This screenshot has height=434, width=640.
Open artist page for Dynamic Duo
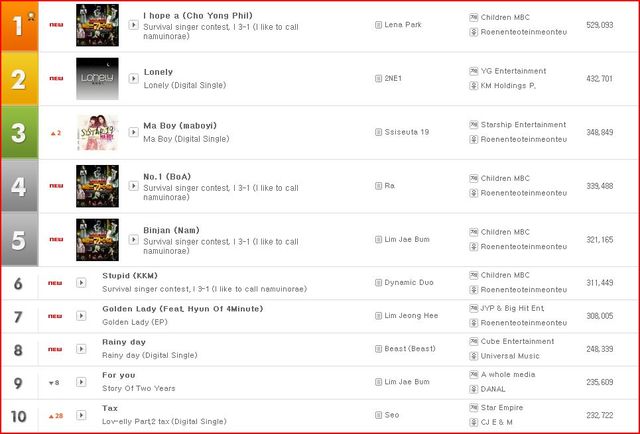409,283
